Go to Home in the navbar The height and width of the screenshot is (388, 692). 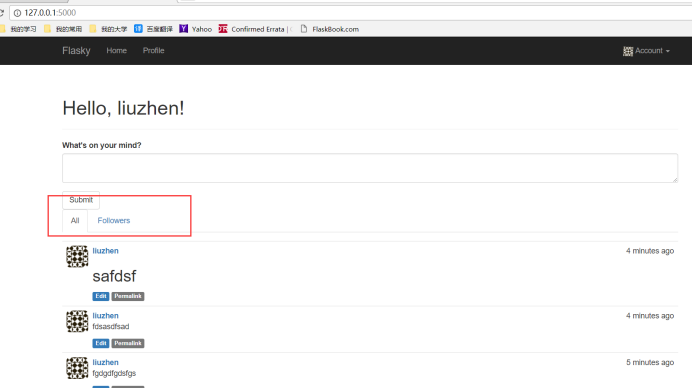(x=117, y=51)
